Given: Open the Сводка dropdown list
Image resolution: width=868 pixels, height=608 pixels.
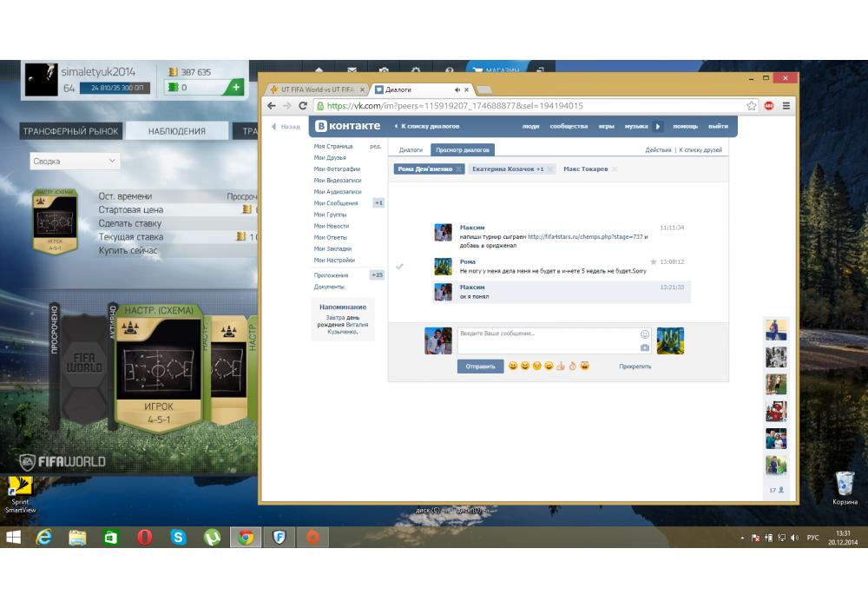Looking at the screenshot, I should click(x=75, y=161).
